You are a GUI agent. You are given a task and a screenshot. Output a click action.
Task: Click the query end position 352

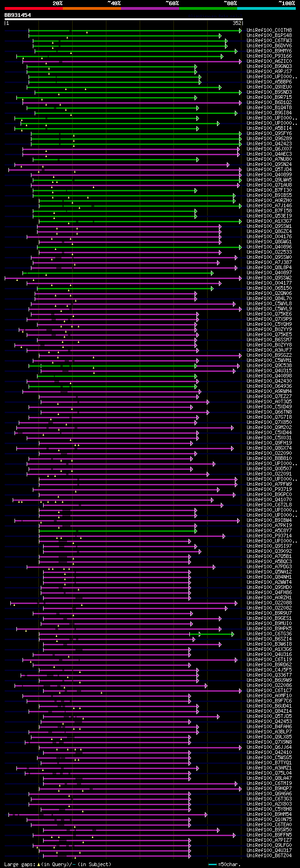(x=237, y=23)
